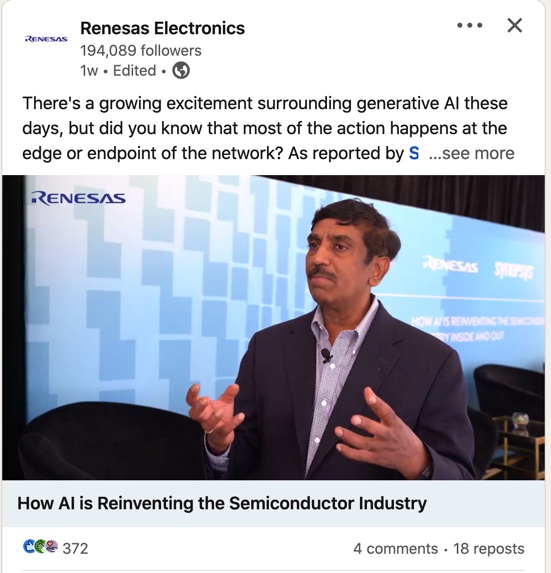The height and width of the screenshot is (573, 551).
Task: Click the globe public-visibility icon
Action: point(181,71)
